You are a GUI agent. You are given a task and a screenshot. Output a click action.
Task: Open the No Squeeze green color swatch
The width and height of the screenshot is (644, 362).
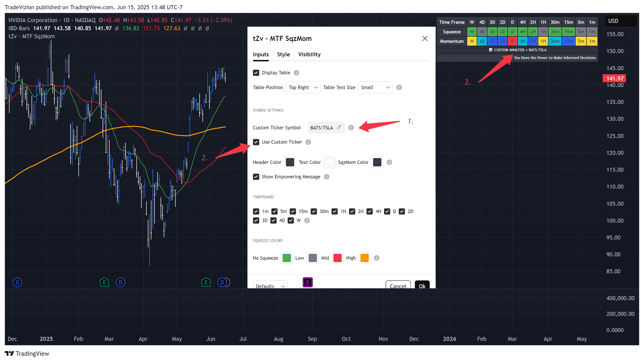287,258
